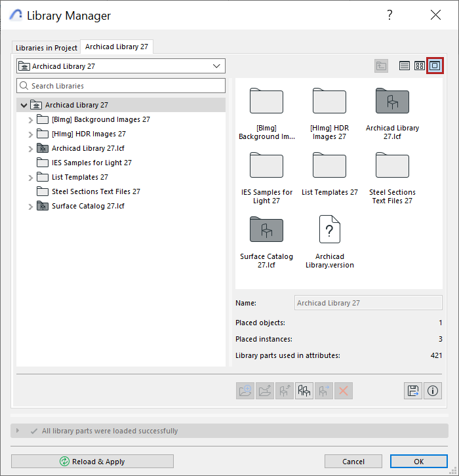Click the Library parts used in attributes label
The width and height of the screenshot is (459, 476).
288,355
